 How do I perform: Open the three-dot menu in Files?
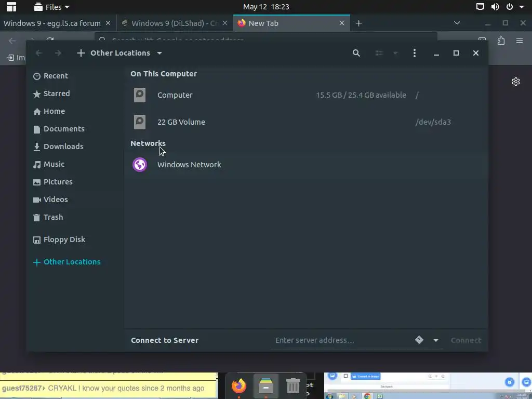[414, 53]
